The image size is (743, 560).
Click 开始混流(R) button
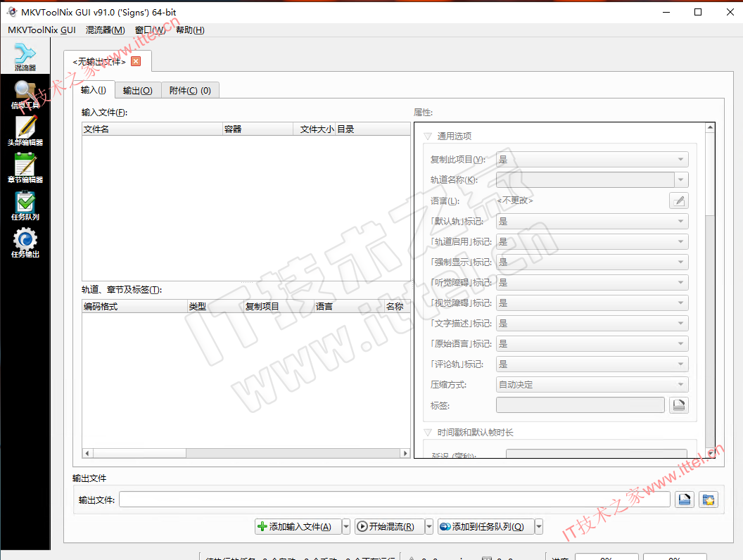[390, 526]
